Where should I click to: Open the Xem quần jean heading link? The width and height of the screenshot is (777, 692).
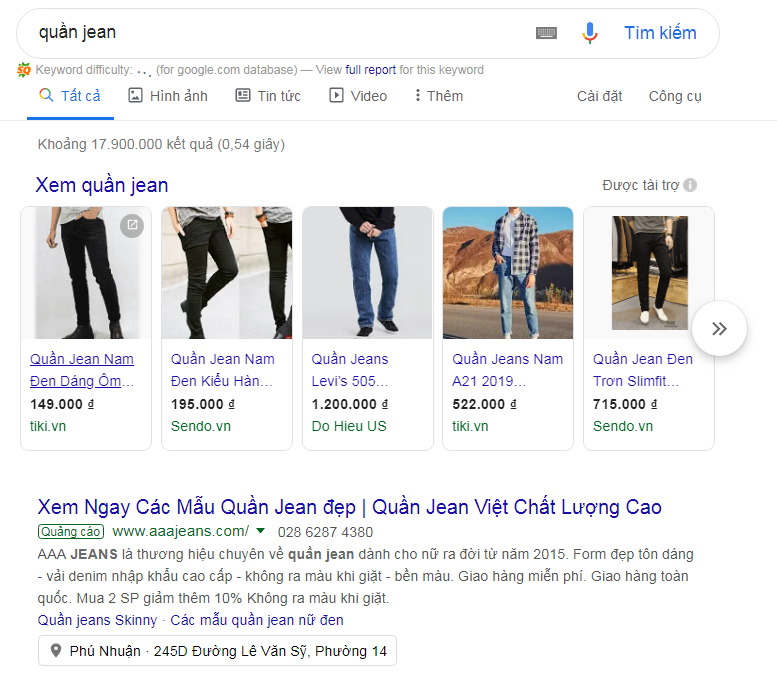[102, 185]
